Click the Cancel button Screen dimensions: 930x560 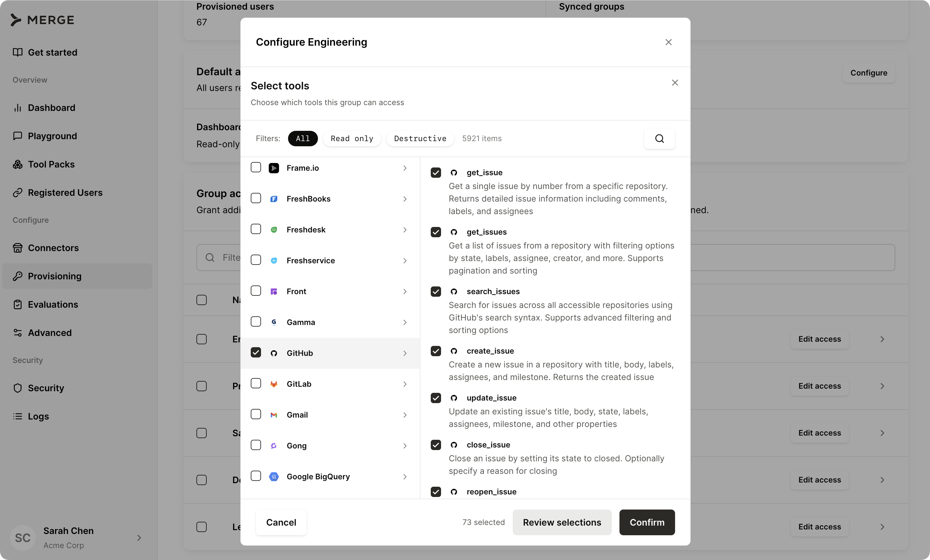(281, 522)
